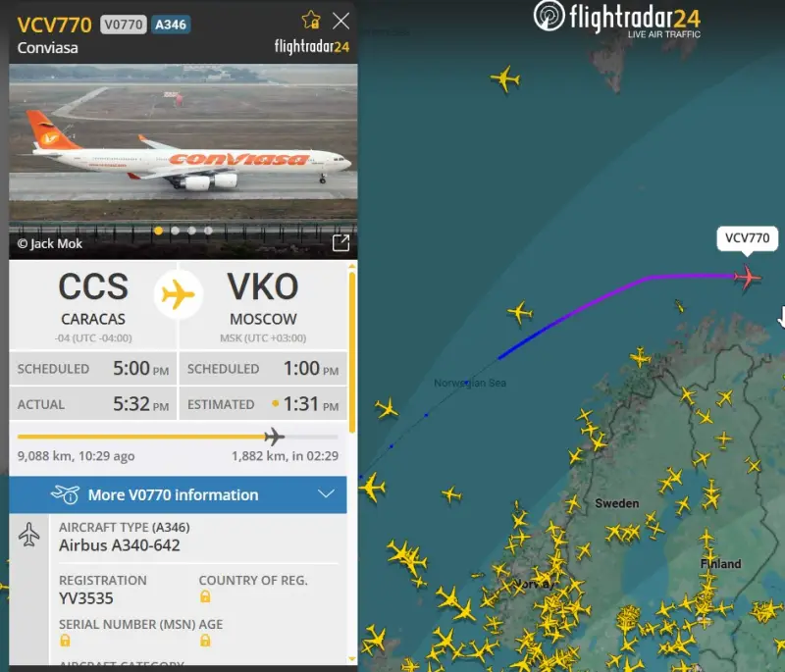
Task: Open aircraft photo in external link
Action: pos(340,242)
